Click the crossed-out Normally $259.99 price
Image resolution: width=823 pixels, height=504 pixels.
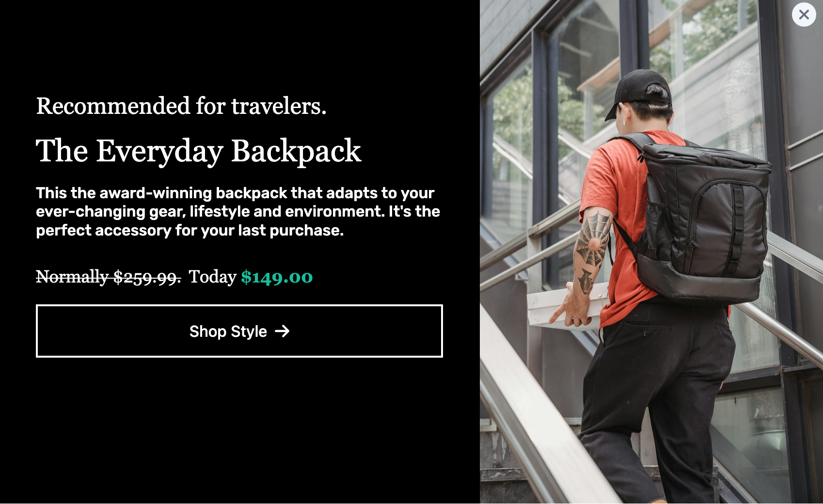[x=109, y=277]
